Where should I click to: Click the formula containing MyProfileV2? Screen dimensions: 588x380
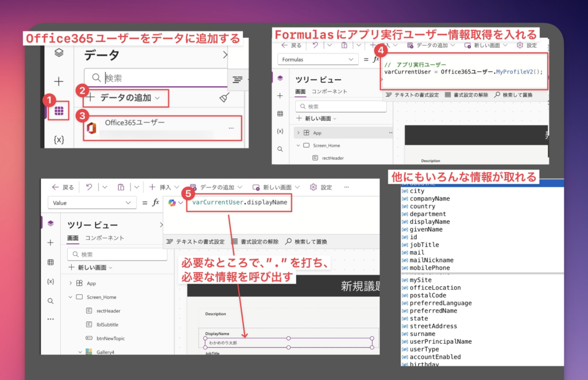[x=463, y=72]
